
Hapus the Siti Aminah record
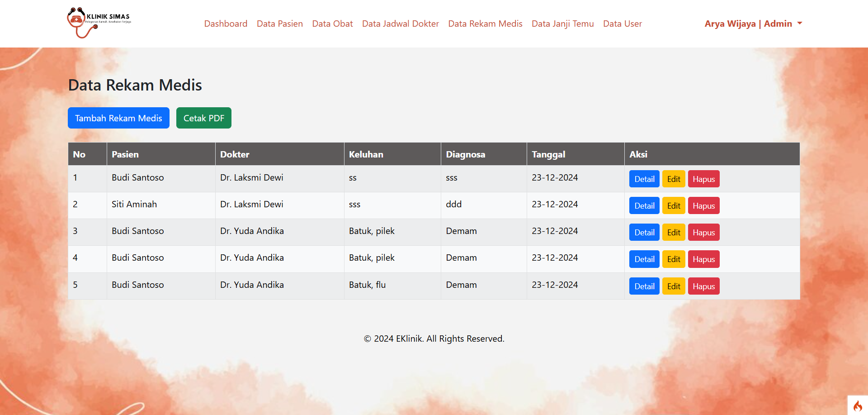pos(703,205)
